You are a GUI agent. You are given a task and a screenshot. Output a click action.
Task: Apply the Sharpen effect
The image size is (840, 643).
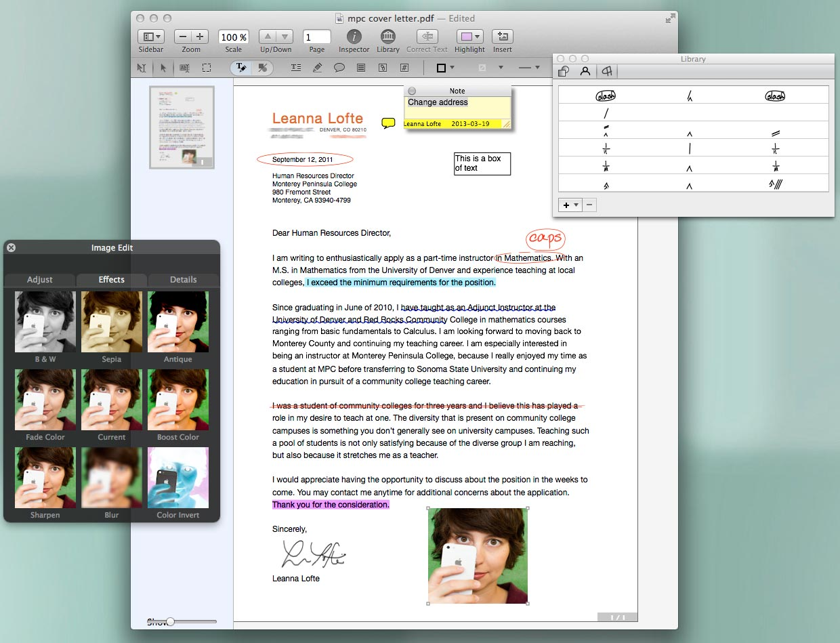[x=45, y=478]
